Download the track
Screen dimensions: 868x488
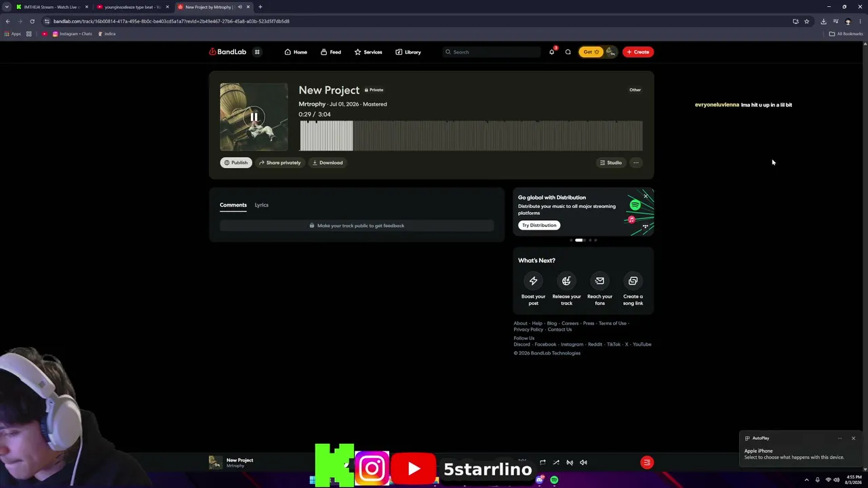pos(328,163)
